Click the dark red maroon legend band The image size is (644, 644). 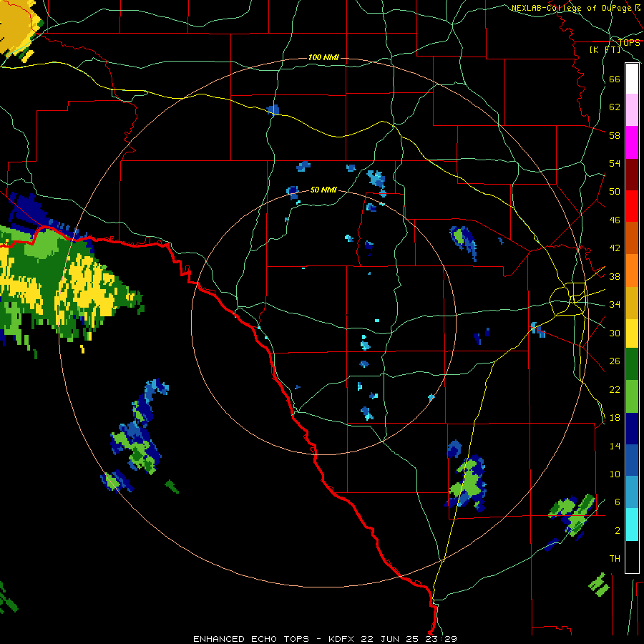pos(632,175)
